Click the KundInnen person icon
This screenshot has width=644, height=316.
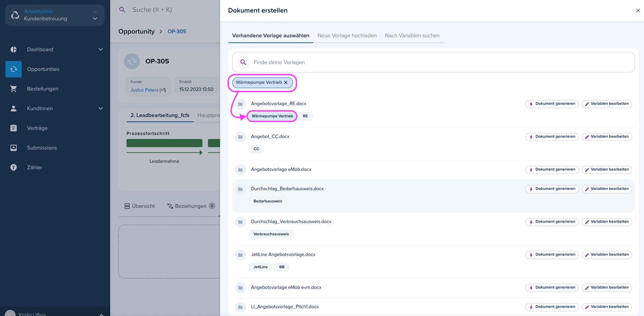[14, 108]
